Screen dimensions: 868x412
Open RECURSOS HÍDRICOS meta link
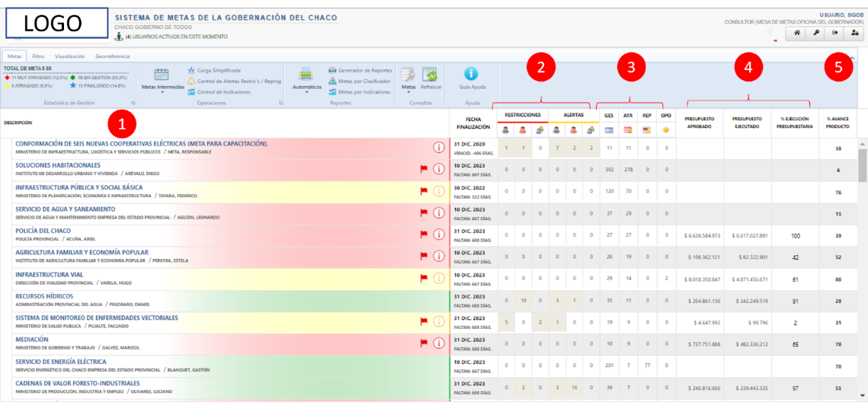tap(44, 296)
